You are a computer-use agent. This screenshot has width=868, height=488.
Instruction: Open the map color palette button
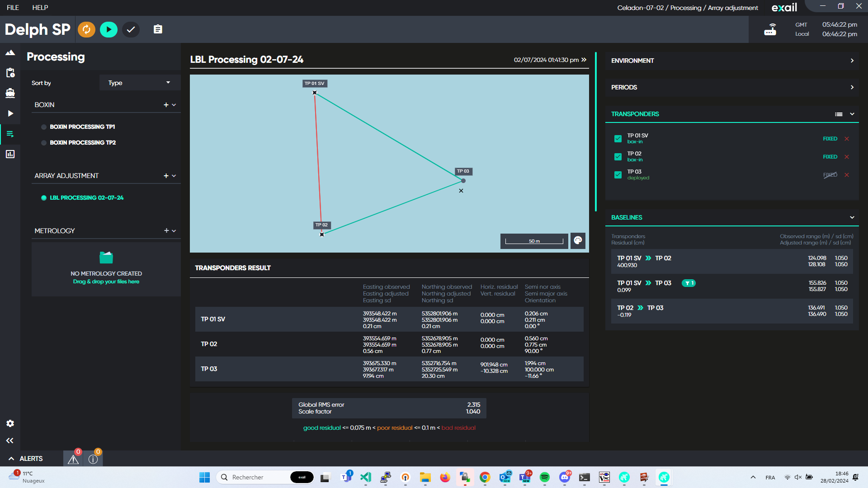(578, 240)
